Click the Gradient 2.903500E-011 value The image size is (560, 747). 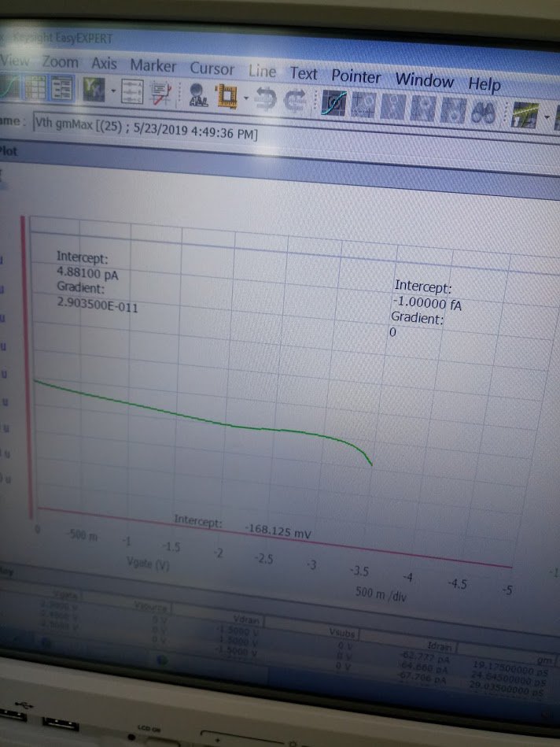pos(98,304)
